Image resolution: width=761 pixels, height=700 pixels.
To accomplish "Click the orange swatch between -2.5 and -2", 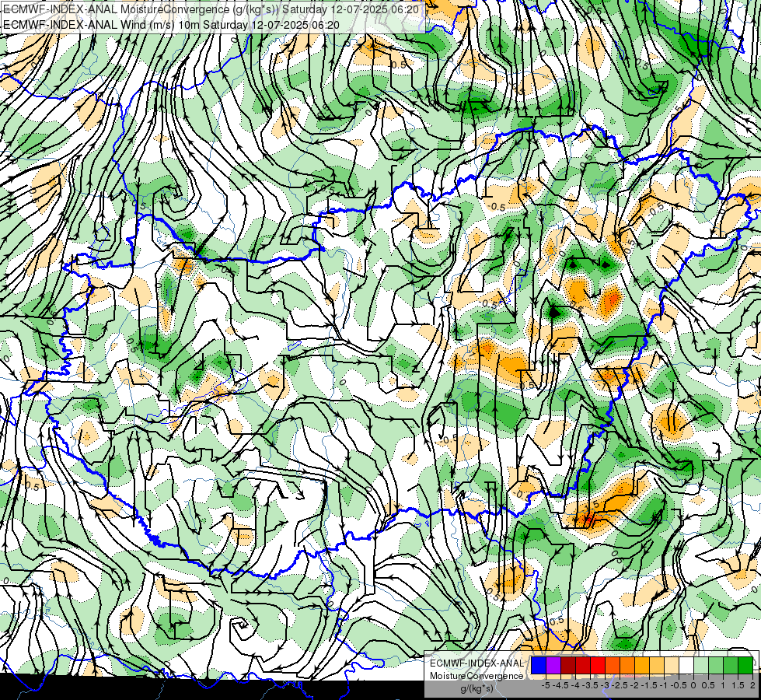I will tap(627, 665).
